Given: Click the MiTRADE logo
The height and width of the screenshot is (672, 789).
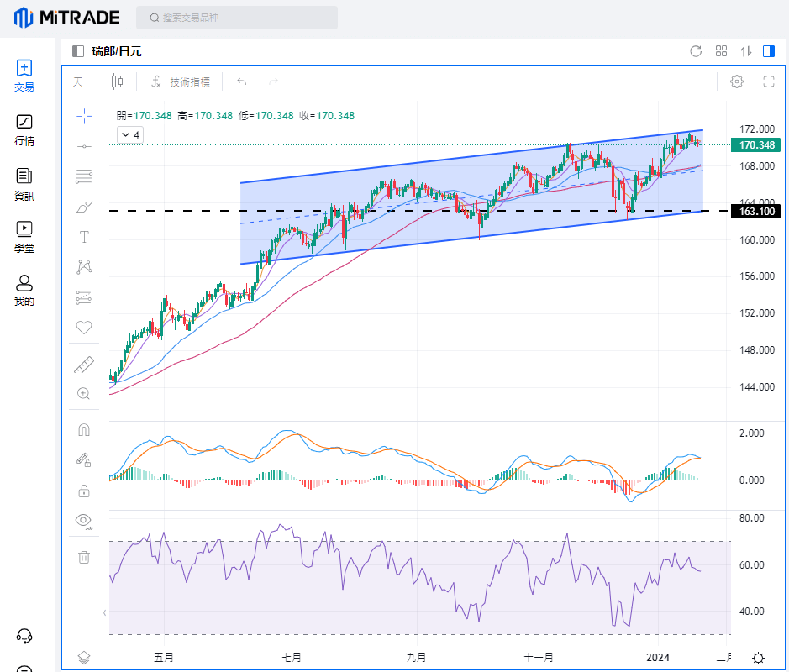Looking at the screenshot, I should tap(67, 17).
